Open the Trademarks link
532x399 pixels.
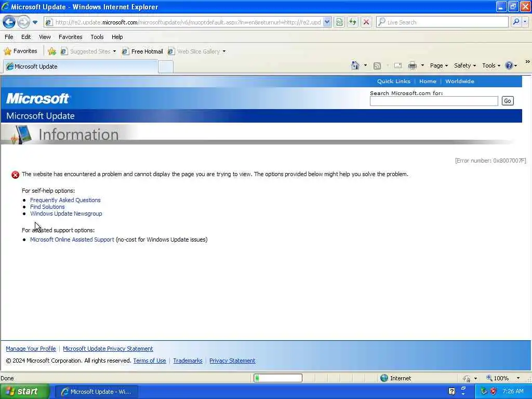coord(188,361)
